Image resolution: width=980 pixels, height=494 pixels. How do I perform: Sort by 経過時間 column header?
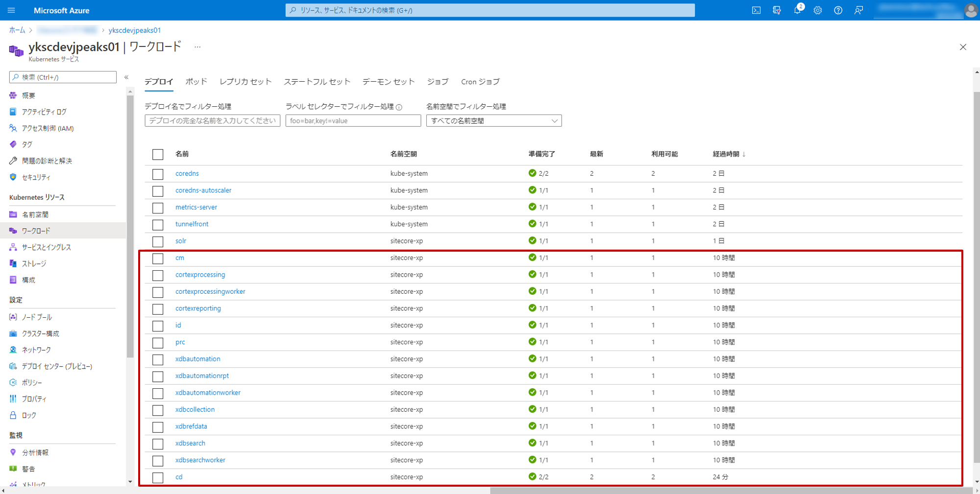coord(729,154)
